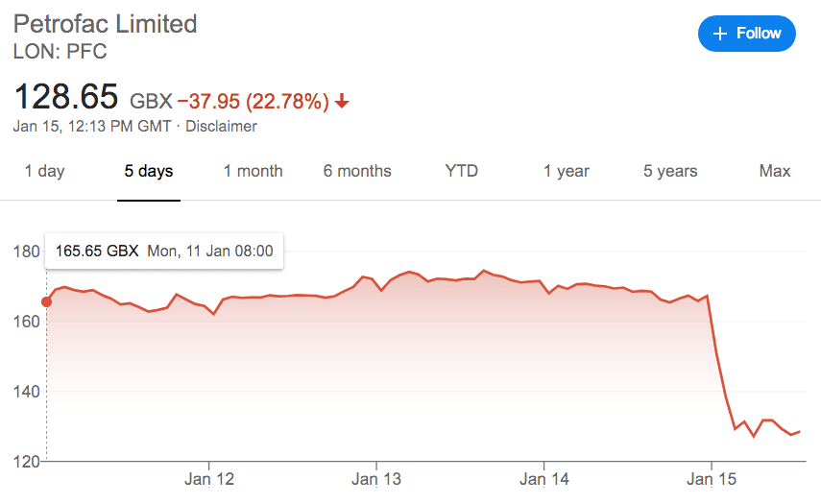Click the LON: PFC ticker text
This screenshot has height=504, width=821.
pyautogui.click(x=60, y=50)
